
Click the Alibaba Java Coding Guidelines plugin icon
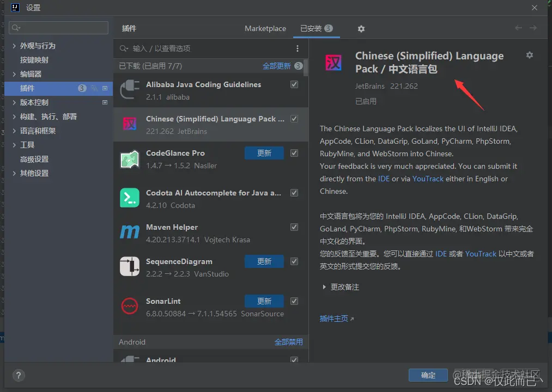(130, 90)
